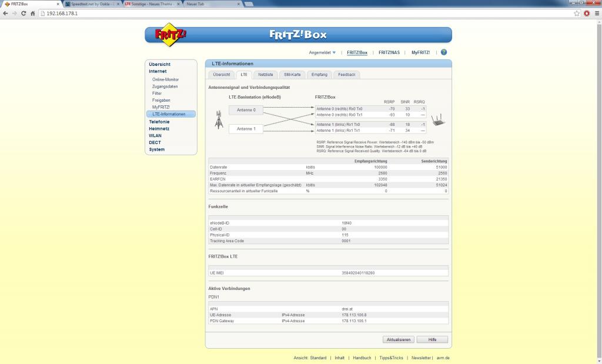Click the red extension icon in toolbar

click(587, 14)
